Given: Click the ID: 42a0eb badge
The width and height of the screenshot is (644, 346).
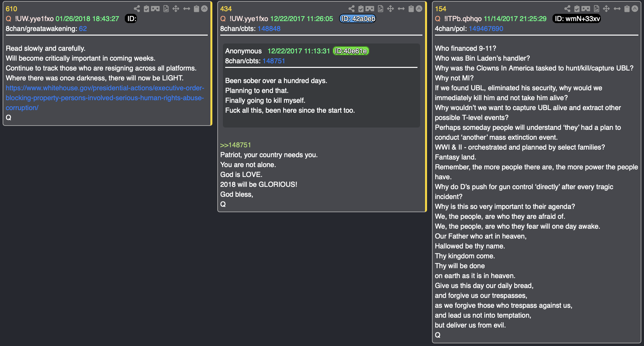Looking at the screenshot, I should (358, 19).
